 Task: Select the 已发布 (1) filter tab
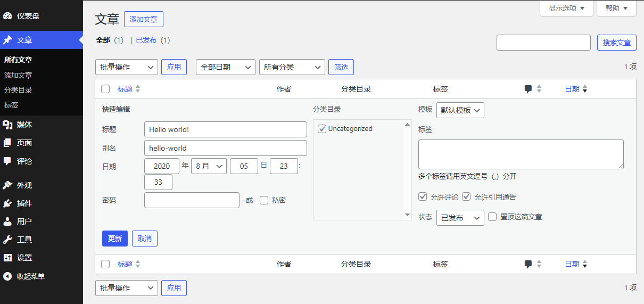[153, 40]
